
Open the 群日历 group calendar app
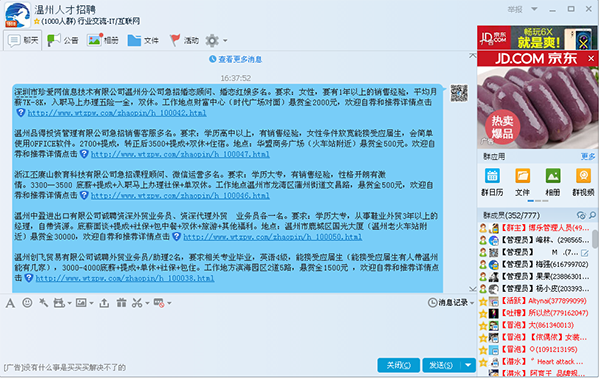pos(492,182)
